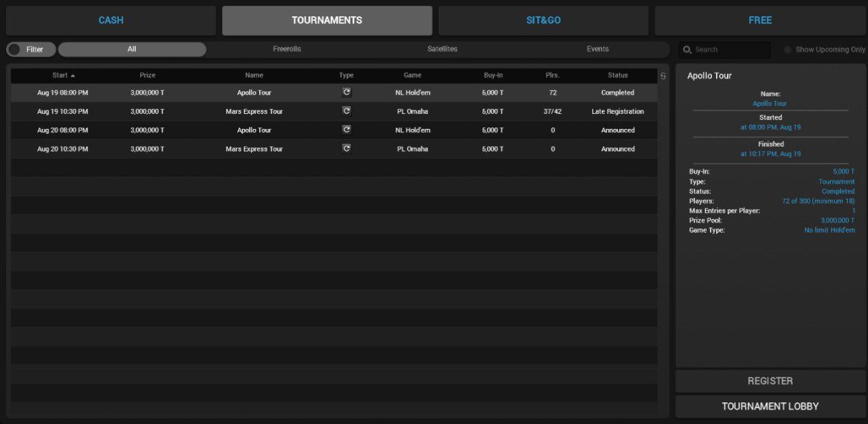
Task: Click re-entry icon in Aug 20 Mars Express row
Action: pos(347,149)
